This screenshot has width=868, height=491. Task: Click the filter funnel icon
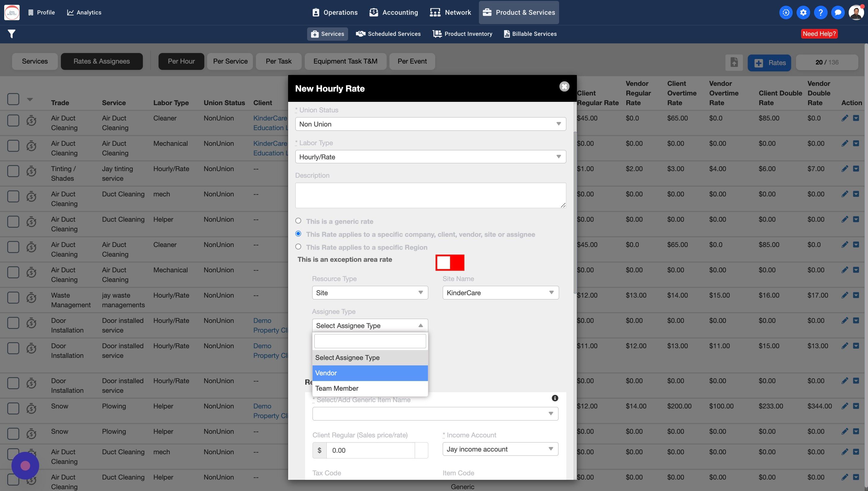point(11,34)
